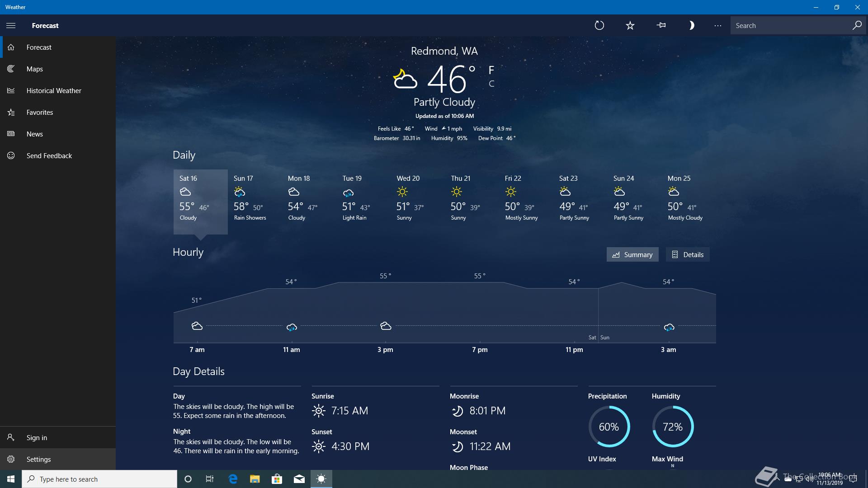Image resolution: width=868 pixels, height=488 pixels.
Task: Click the sunrise sun icon
Action: click(x=319, y=411)
